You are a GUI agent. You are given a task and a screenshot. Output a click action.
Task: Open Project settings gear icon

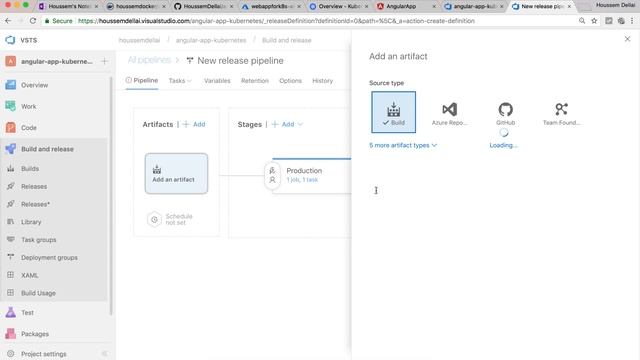coord(11,354)
